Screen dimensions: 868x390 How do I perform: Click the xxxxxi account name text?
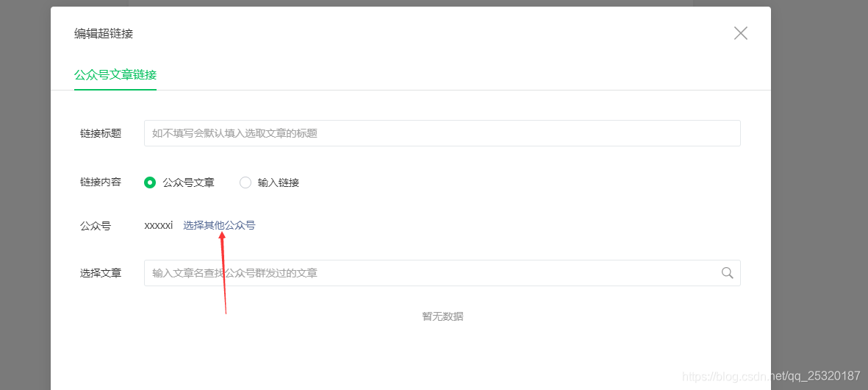pyautogui.click(x=158, y=225)
